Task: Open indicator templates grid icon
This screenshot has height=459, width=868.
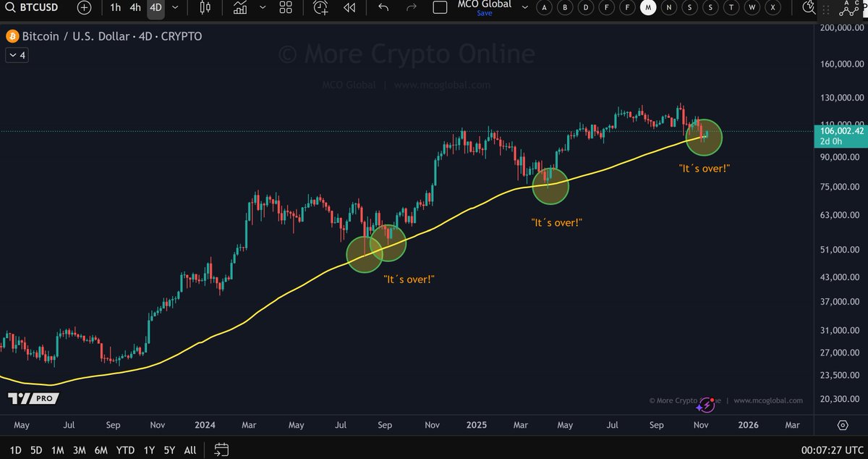Action: point(286,8)
